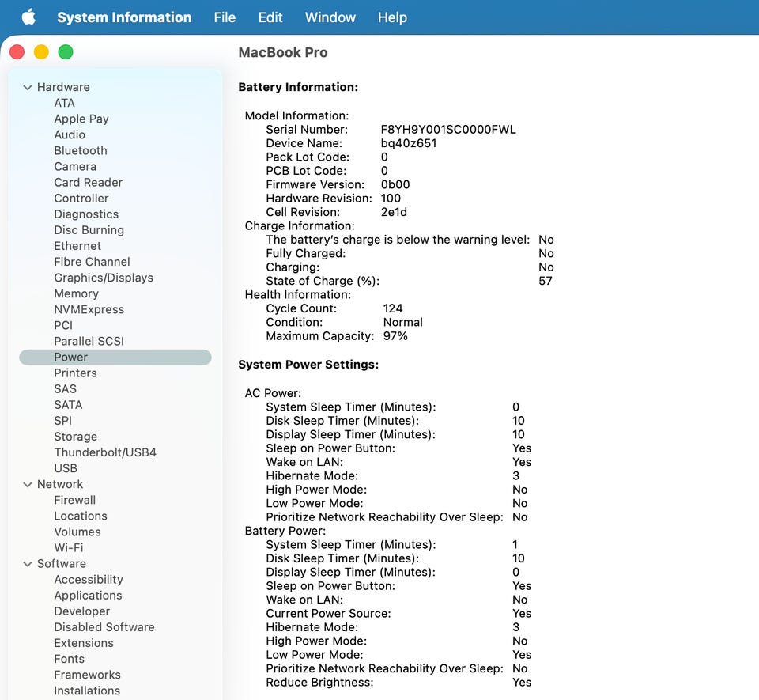
Task: Select Storage in the sidebar
Action: (76, 437)
